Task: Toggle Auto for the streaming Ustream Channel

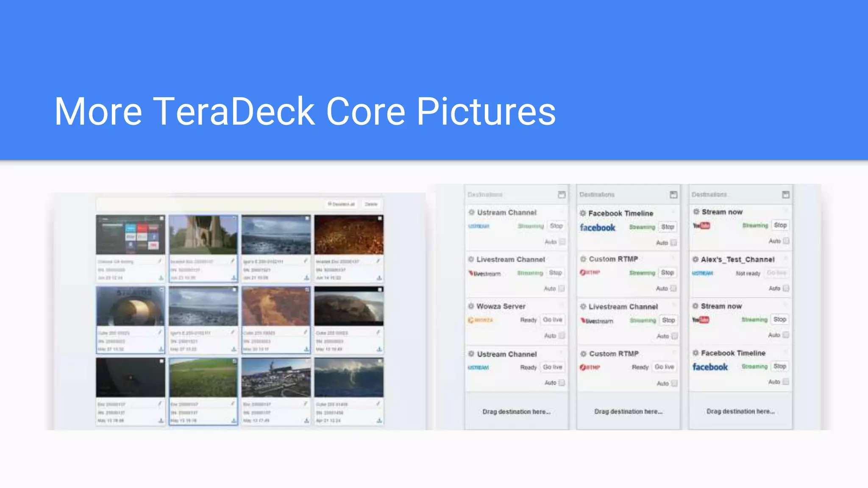Action: (562, 242)
